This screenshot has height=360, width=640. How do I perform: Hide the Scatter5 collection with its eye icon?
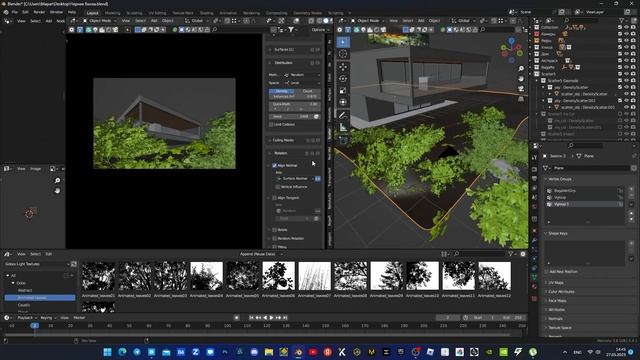pyautogui.click(x=626, y=74)
